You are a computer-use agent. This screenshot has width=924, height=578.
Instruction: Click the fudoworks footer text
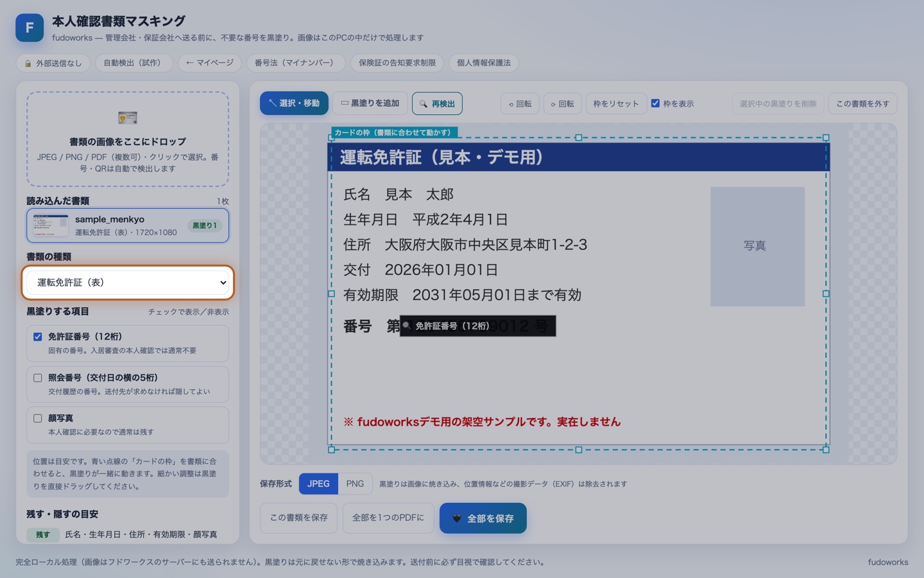[888, 562]
